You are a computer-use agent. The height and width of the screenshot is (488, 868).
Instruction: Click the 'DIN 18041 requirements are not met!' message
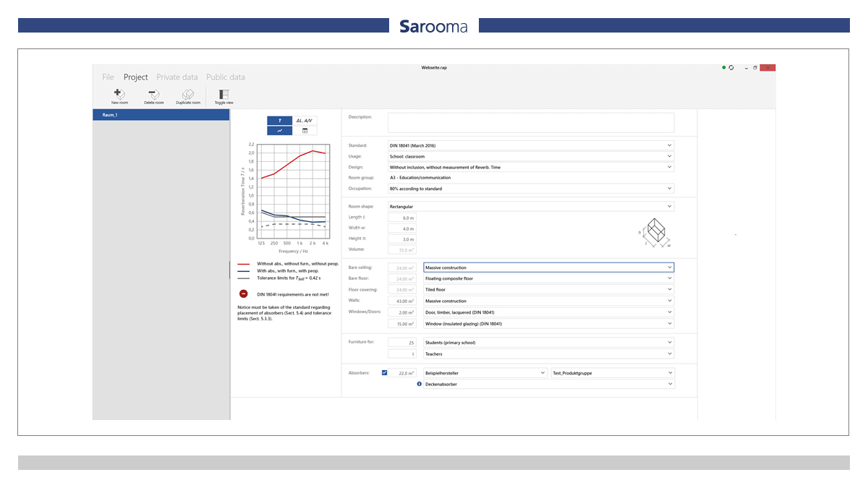pos(293,294)
